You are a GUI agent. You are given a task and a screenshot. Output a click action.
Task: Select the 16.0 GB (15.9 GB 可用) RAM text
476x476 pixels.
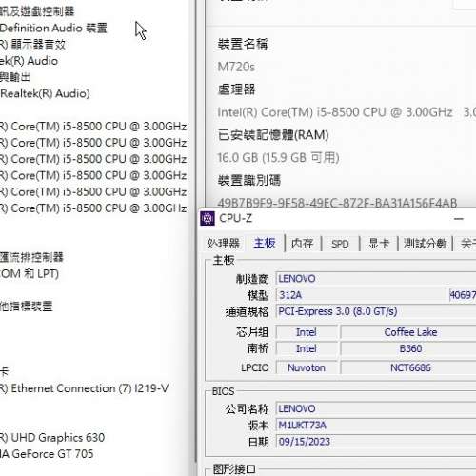pos(278,158)
